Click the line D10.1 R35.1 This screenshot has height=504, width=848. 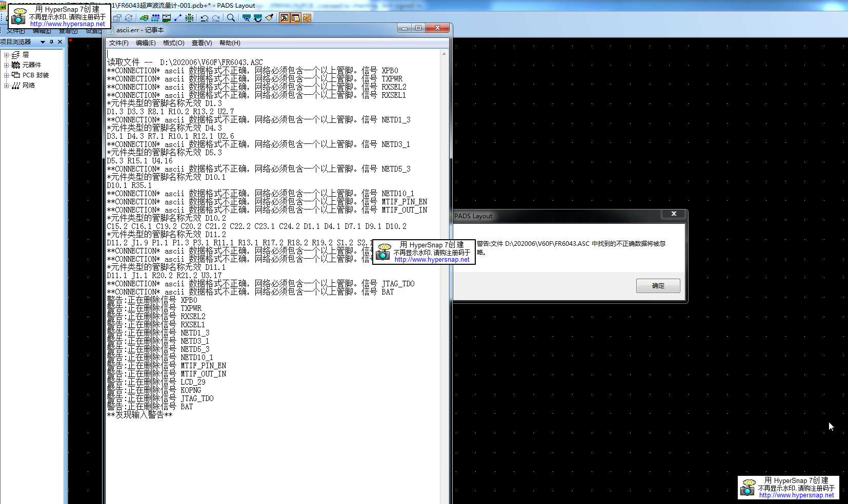click(130, 185)
